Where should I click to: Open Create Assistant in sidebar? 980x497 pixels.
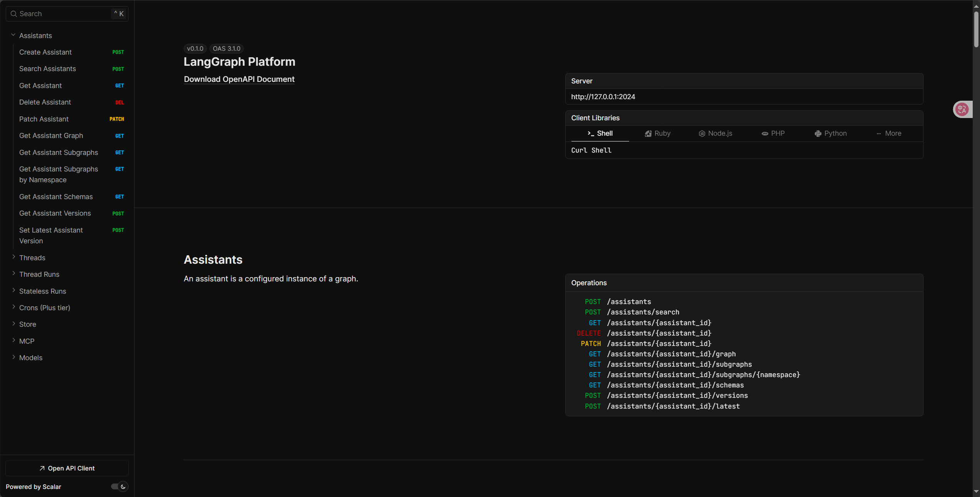(71, 52)
